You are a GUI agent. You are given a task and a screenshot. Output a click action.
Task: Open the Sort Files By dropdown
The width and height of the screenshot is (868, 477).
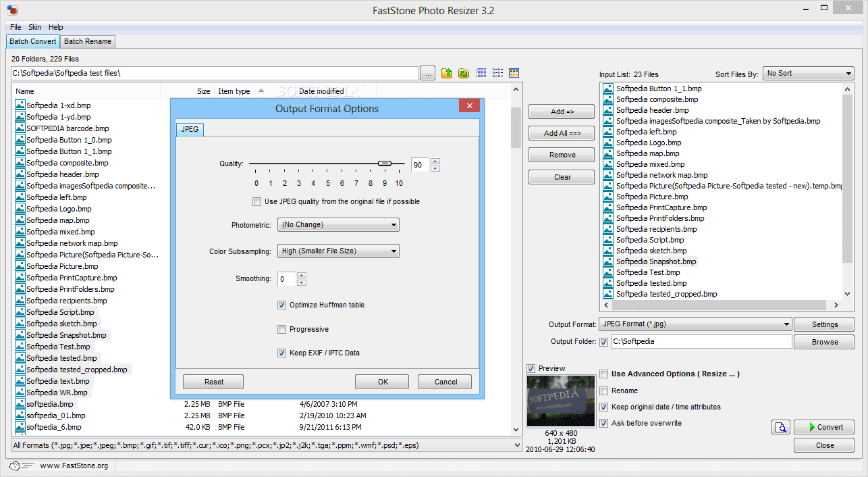(x=809, y=73)
